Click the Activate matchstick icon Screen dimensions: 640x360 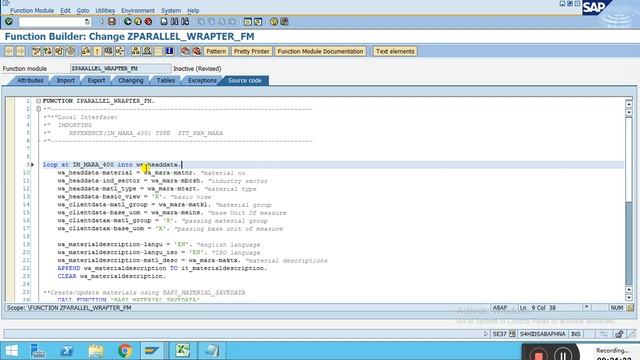pyautogui.click(x=97, y=51)
